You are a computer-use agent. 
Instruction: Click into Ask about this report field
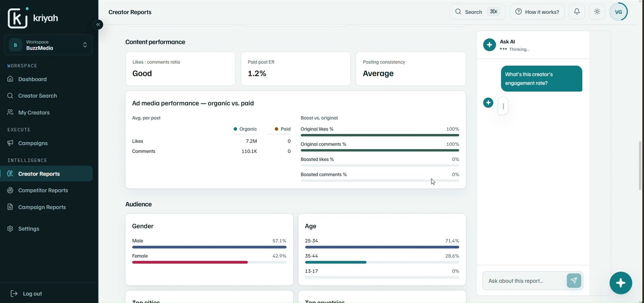coord(524,281)
